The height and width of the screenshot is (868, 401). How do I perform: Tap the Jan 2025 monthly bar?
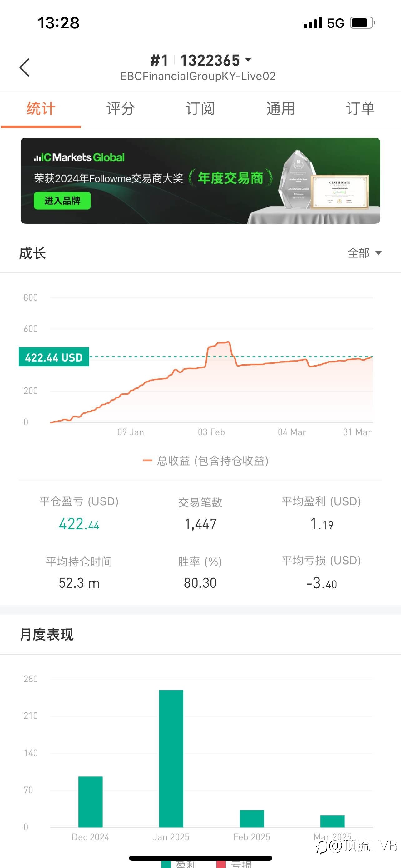coord(171,759)
